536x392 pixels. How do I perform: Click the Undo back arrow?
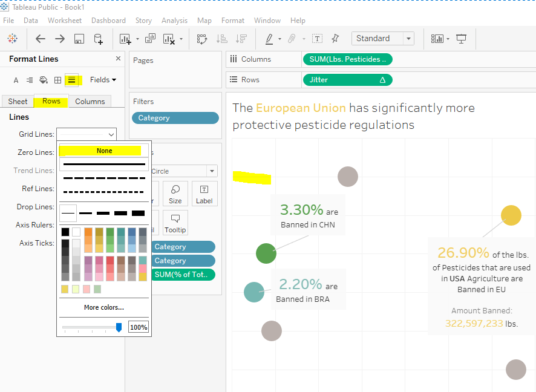coord(41,39)
